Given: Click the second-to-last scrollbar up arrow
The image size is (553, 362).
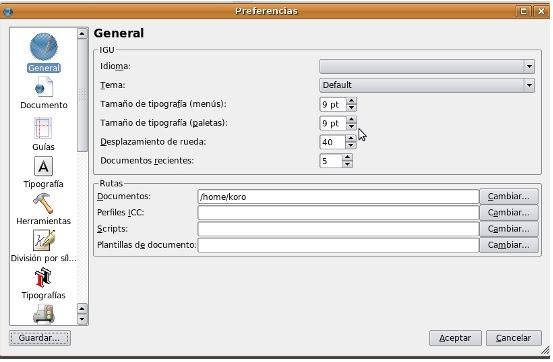Looking at the screenshot, I should coord(82,309).
